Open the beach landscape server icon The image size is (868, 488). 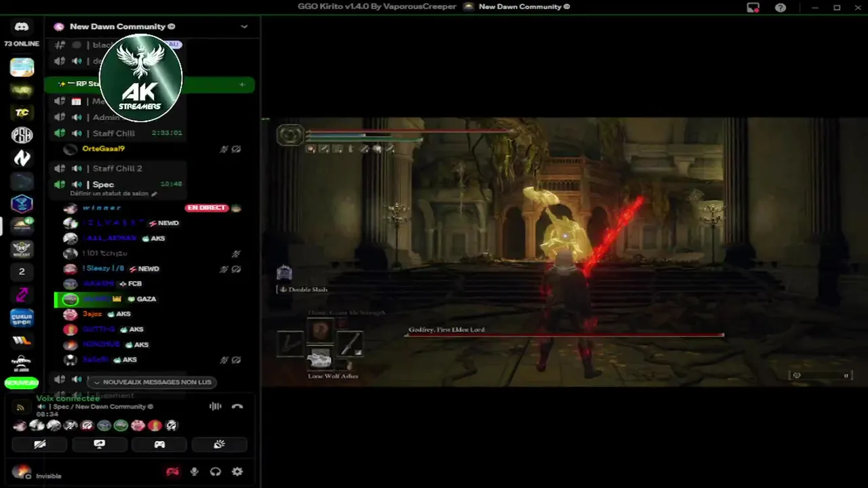tap(22, 67)
